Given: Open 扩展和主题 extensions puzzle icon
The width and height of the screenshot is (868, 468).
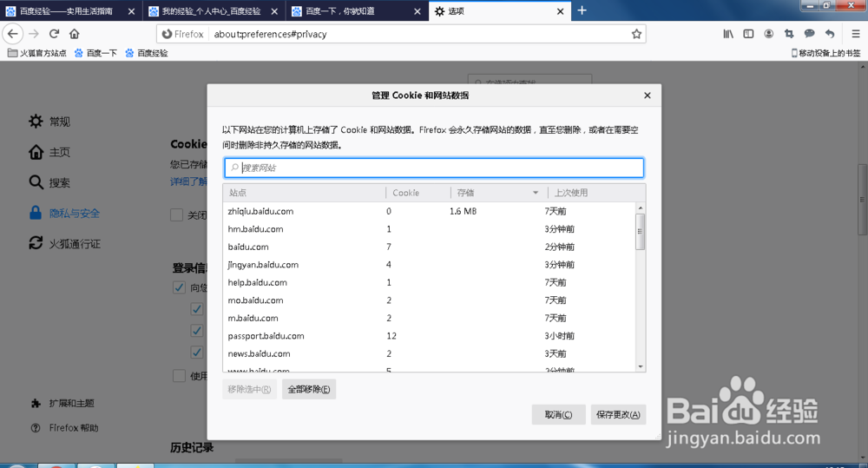Looking at the screenshot, I should pos(36,403).
